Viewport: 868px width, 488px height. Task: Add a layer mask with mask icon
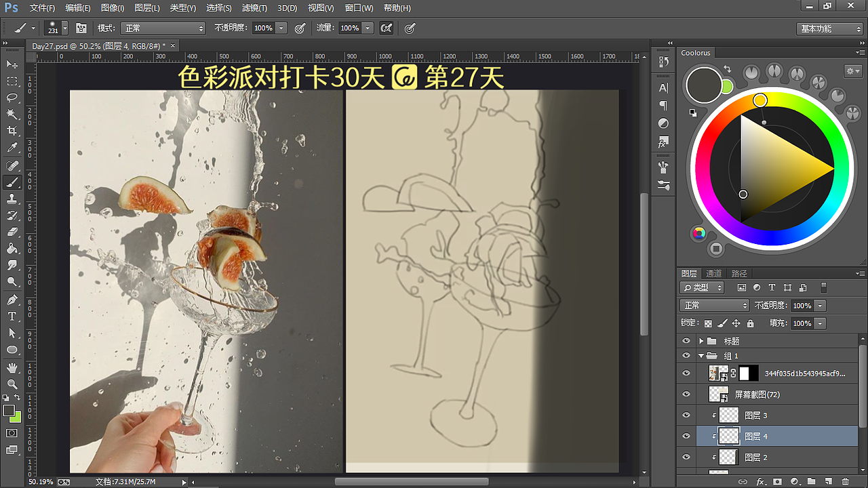[x=777, y=481]
